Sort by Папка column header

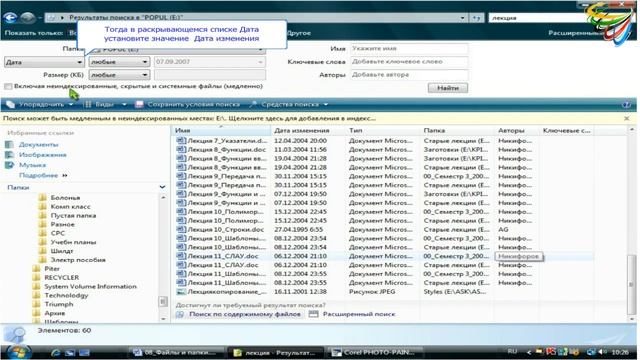[x=457, y=131]
